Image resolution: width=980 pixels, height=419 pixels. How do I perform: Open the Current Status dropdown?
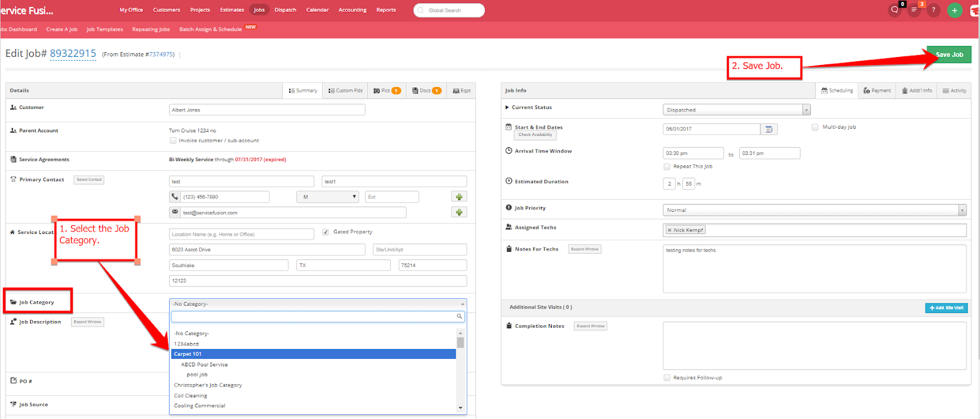(737, 110)
